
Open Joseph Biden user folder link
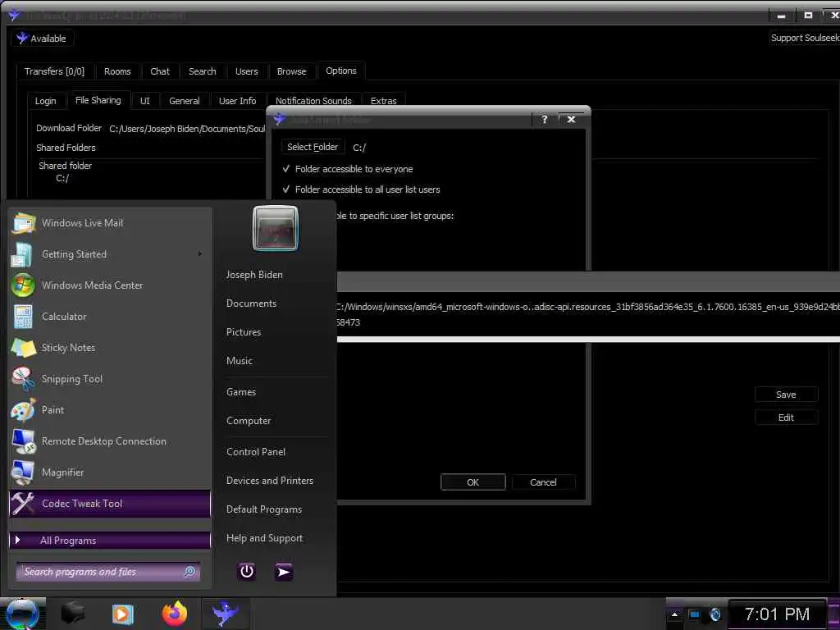(x=254, y=274)
